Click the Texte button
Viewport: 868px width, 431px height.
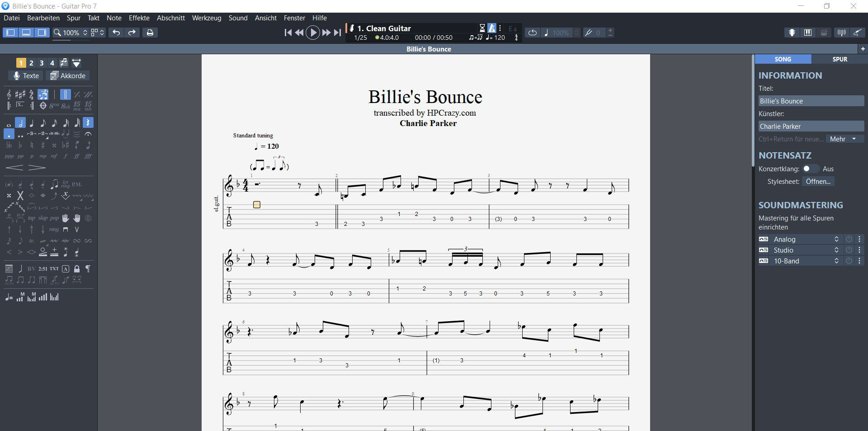(26, 75)
